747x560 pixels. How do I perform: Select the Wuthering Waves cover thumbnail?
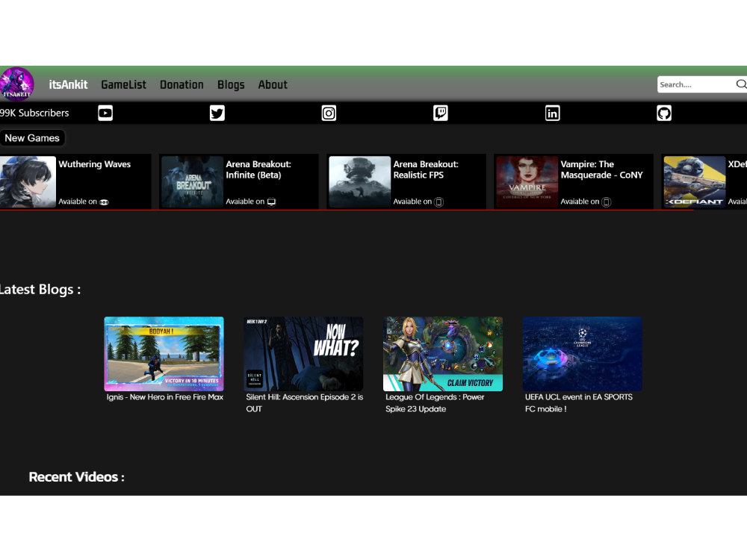(x=28, y=182)
